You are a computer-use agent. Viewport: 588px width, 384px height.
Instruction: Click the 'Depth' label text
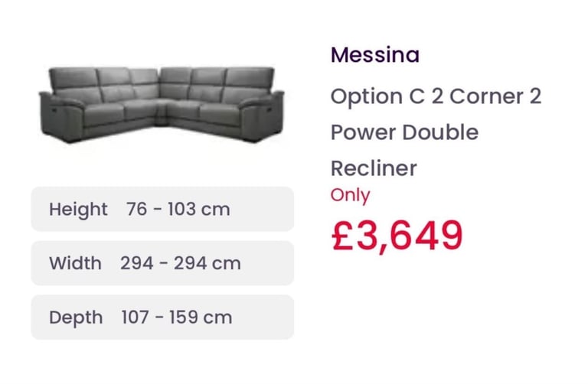point(76,318)
